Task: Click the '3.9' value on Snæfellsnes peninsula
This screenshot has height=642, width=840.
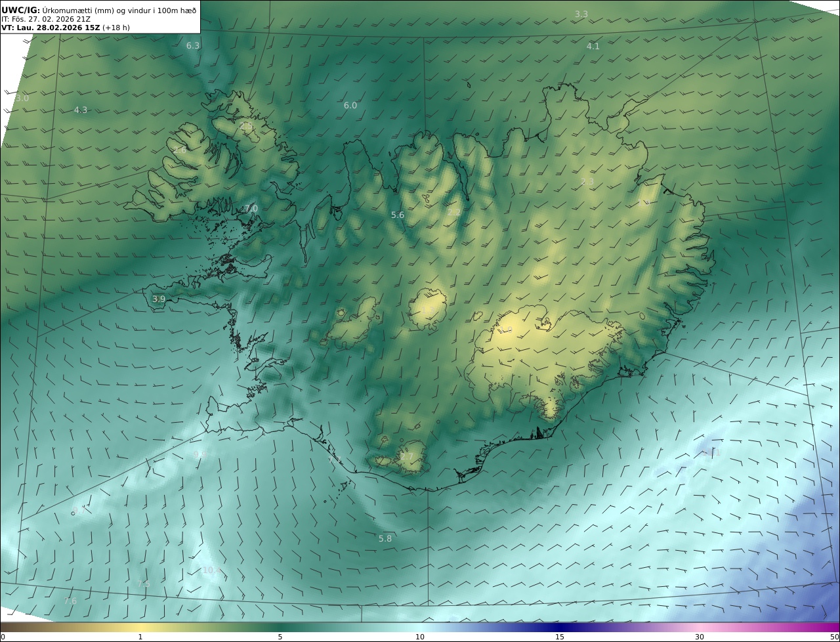Action: click(159, 299)
